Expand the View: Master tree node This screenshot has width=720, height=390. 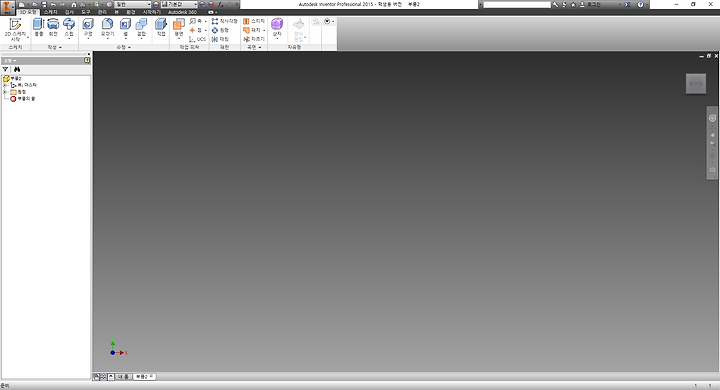[5, 85]
